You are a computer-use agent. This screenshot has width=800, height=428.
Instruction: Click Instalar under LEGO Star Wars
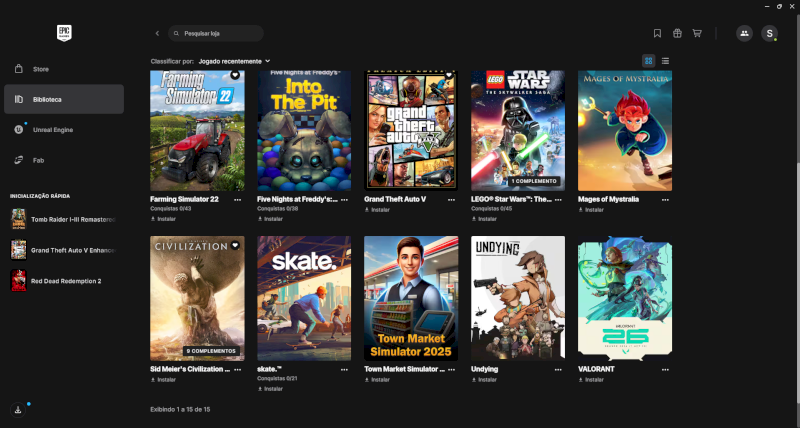(x=484, y=219)
